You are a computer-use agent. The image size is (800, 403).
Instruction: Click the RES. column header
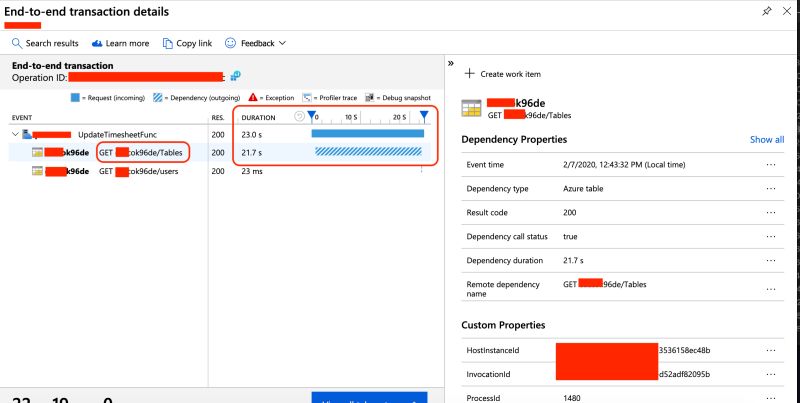click(x=218, y=118)
